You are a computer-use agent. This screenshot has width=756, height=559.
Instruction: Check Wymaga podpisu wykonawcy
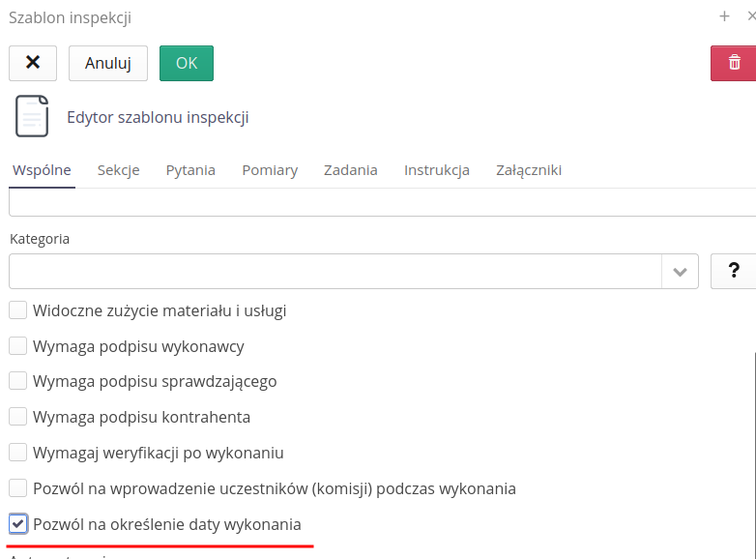(18, 346)
